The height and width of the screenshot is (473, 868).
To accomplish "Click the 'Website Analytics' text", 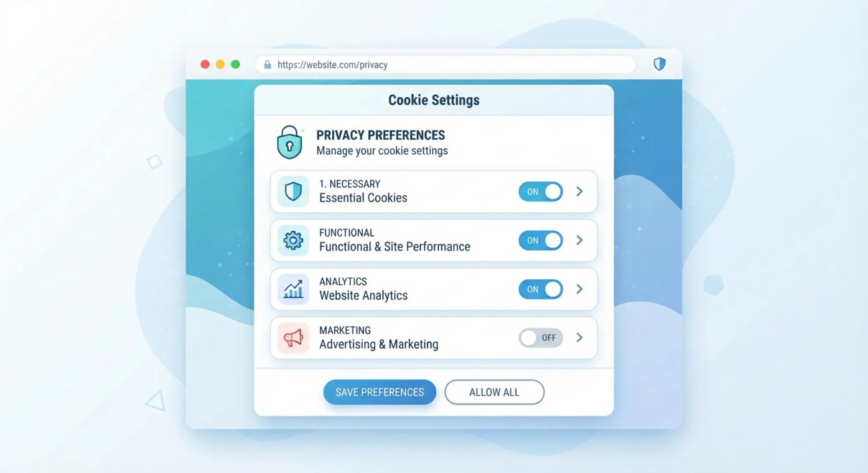I will [x=363, y=295].
